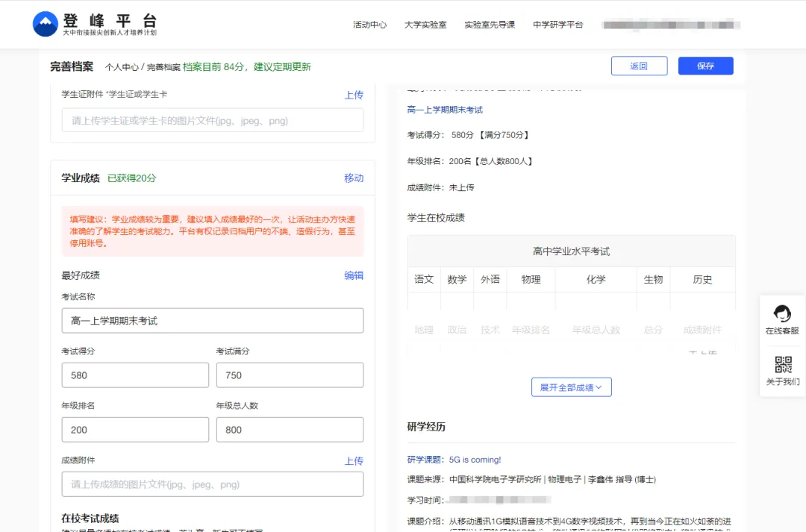
Task: Select 中学研学平台 in top navigation
Action: (557, 25)
